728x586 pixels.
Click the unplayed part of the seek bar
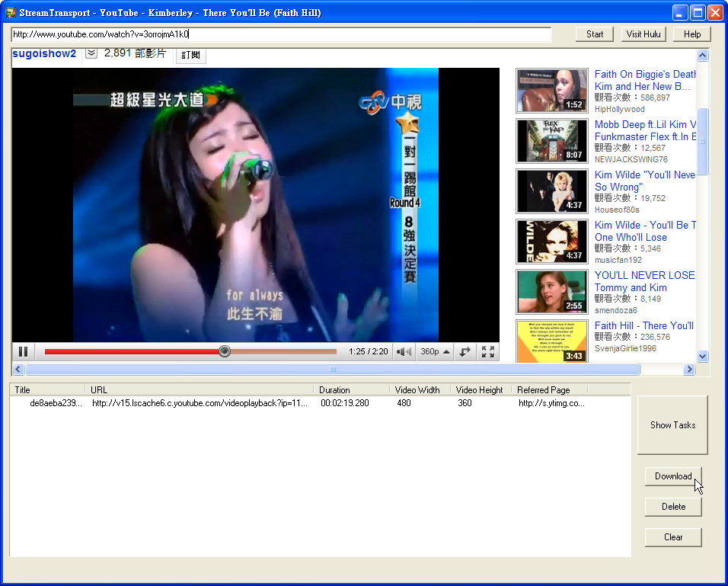pyautogui.click(x=284, y=352)
